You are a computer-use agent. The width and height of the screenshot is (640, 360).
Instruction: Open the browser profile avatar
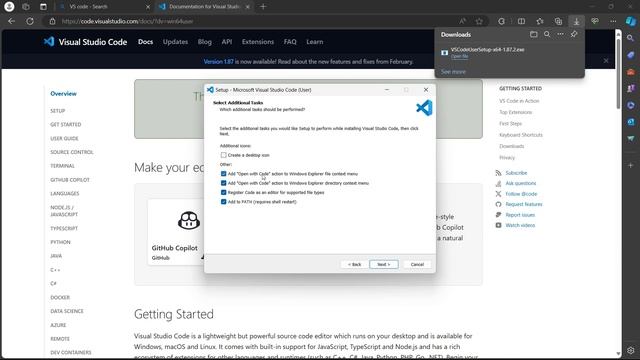(9, 7)
